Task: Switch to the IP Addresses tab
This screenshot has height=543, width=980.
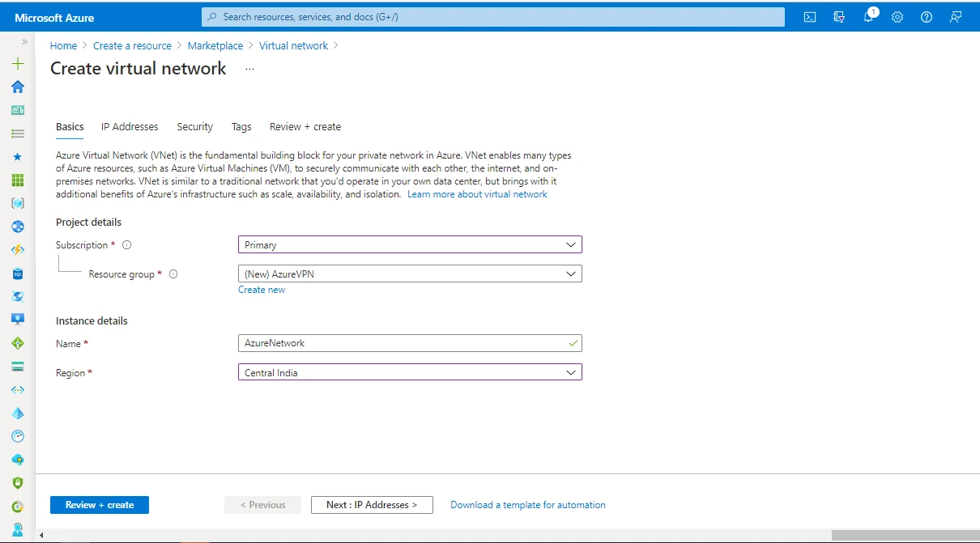Action: 130,126
